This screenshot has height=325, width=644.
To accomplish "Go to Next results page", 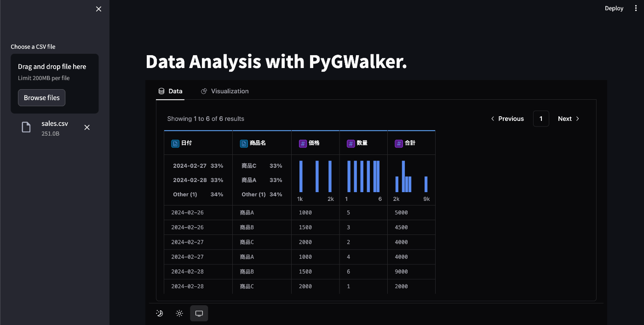I will tap(569, 119).
